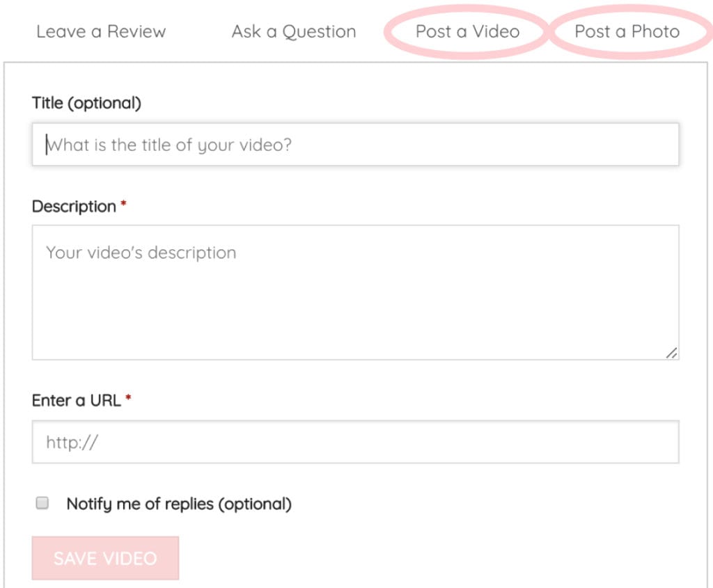
Task: Click the video title input field
Action: 355,144
